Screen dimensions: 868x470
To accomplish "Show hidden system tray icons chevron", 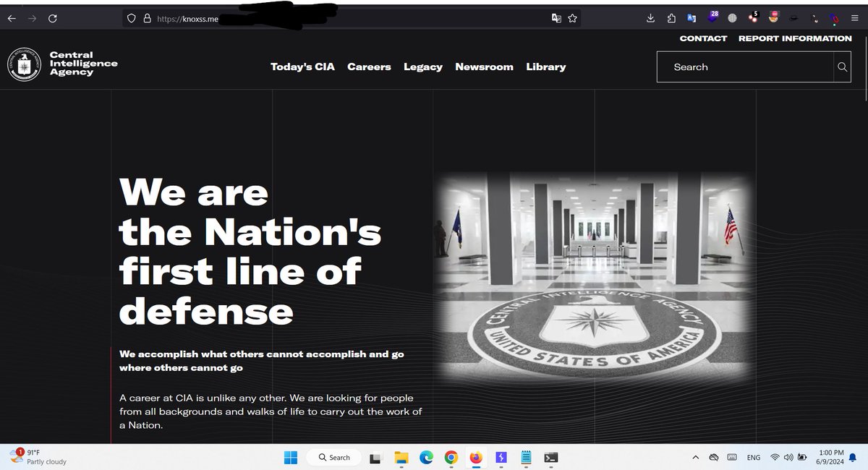I will [695, 457].
